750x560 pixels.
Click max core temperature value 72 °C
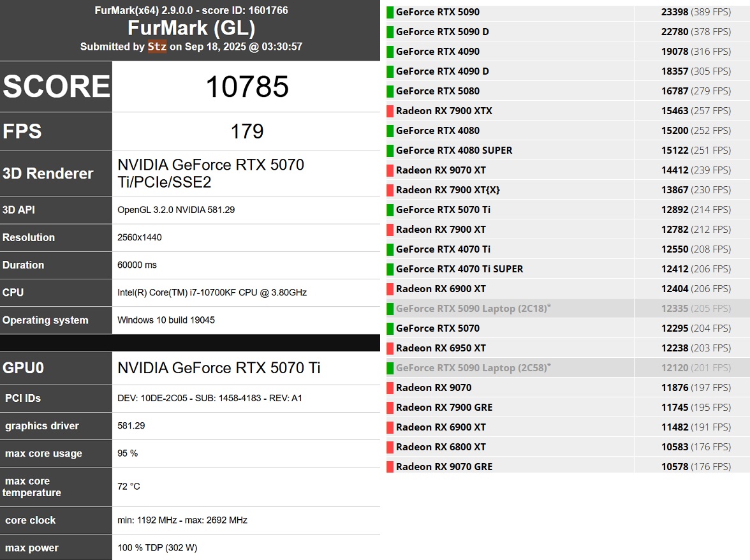pyautogui.click(x=129, y=487)
